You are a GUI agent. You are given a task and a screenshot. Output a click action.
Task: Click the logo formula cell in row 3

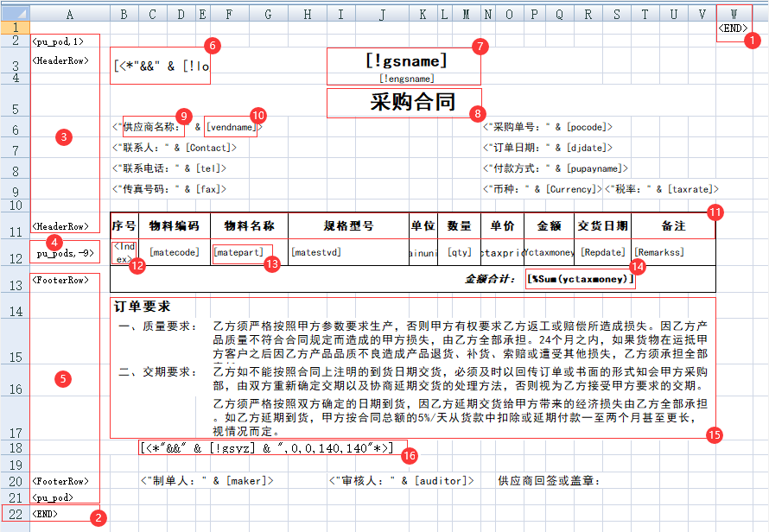pos(160,66)
